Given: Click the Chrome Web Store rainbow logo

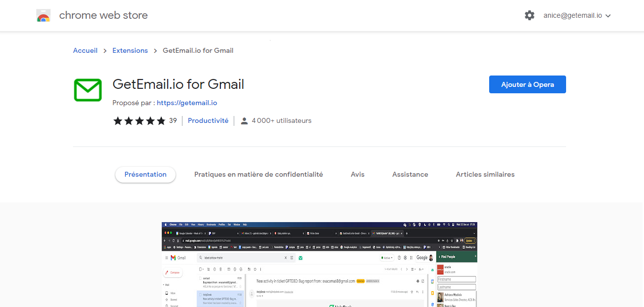Looking at the screenshot, I should click(x=43, y=16).
